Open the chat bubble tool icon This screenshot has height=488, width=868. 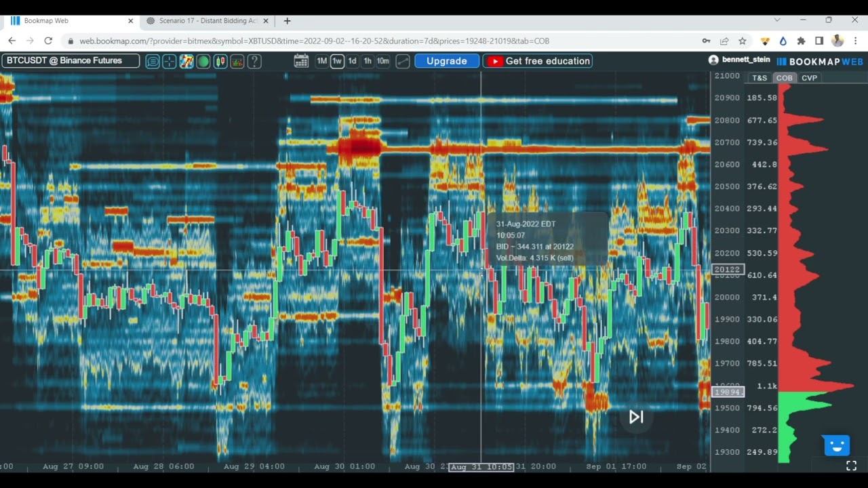click(x=153, y=62)
